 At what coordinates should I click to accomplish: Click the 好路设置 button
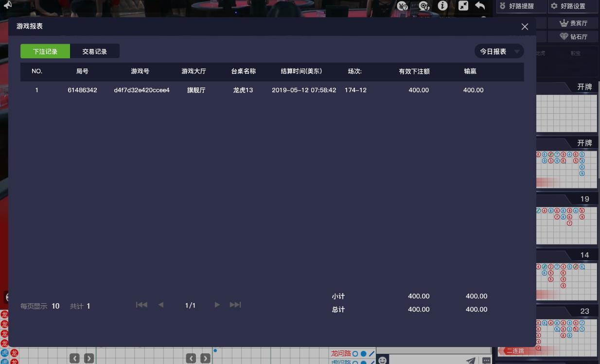573,6
